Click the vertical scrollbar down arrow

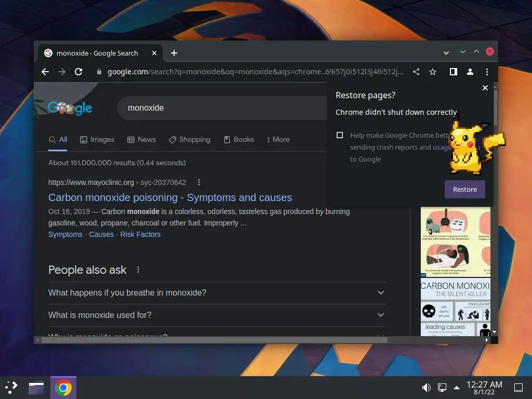[495, 332]
